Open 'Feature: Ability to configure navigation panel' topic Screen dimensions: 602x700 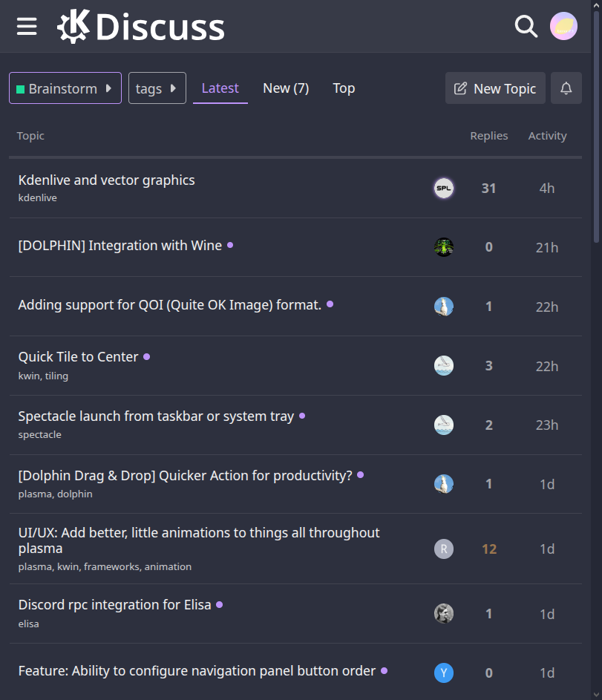197,670
